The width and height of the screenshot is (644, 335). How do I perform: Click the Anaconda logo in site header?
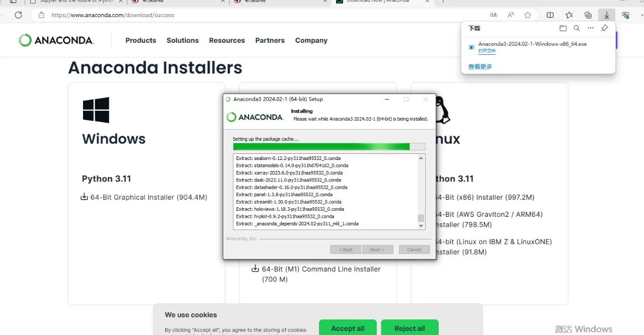click(x=56, y=40)
